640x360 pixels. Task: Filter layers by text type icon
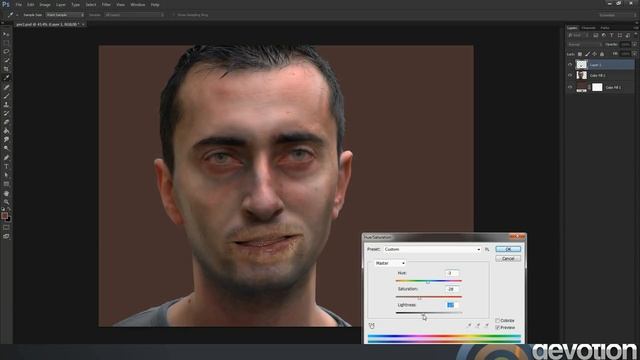tap(611, 36)
